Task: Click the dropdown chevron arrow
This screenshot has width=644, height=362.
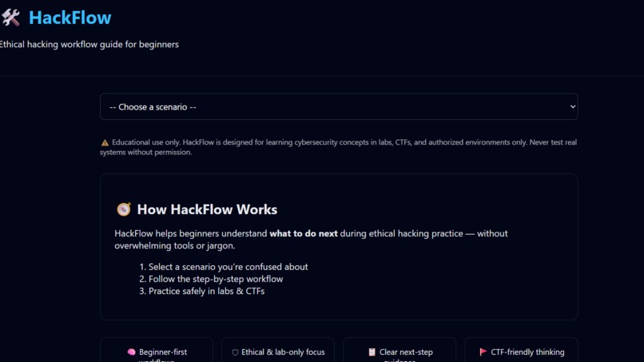Action: coord(573,106)
